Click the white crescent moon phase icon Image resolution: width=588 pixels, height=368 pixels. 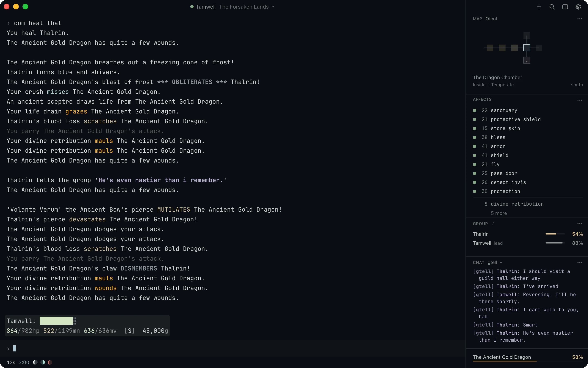pyautogui.click(x=35, y=362)
